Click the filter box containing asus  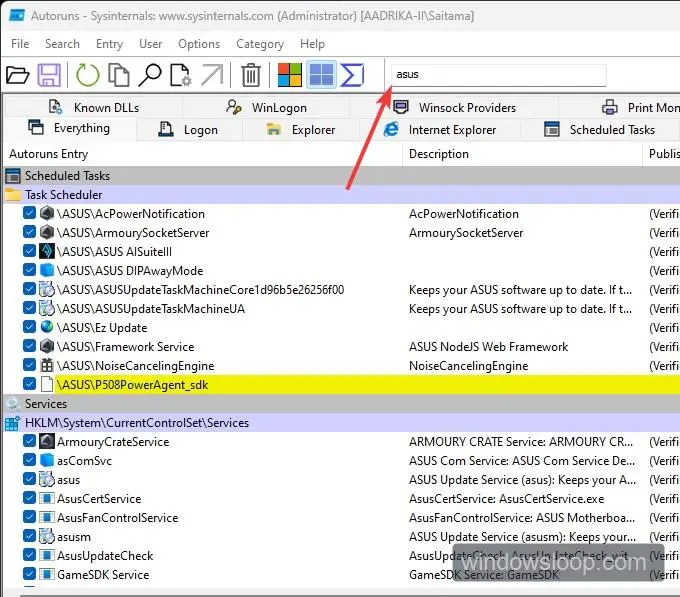499,75
